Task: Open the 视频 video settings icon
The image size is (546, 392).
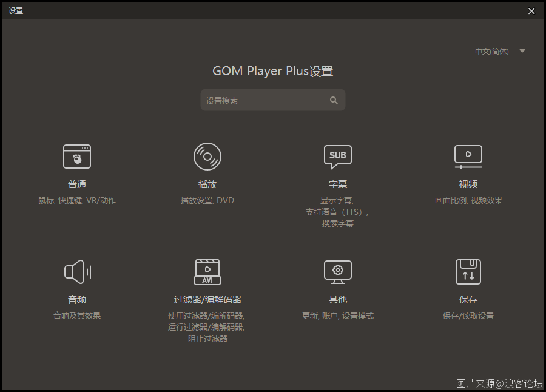Action: 468,157
